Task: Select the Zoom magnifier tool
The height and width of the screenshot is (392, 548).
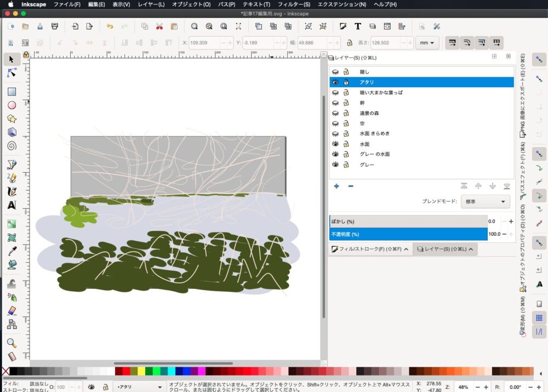Action: (x=12, y=343)
